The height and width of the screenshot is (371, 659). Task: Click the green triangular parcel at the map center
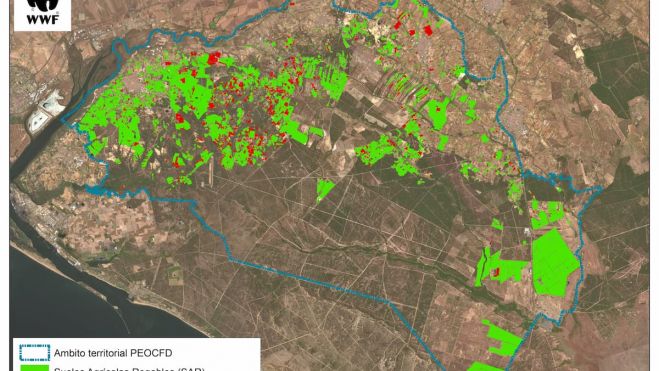tap(324, 189)
